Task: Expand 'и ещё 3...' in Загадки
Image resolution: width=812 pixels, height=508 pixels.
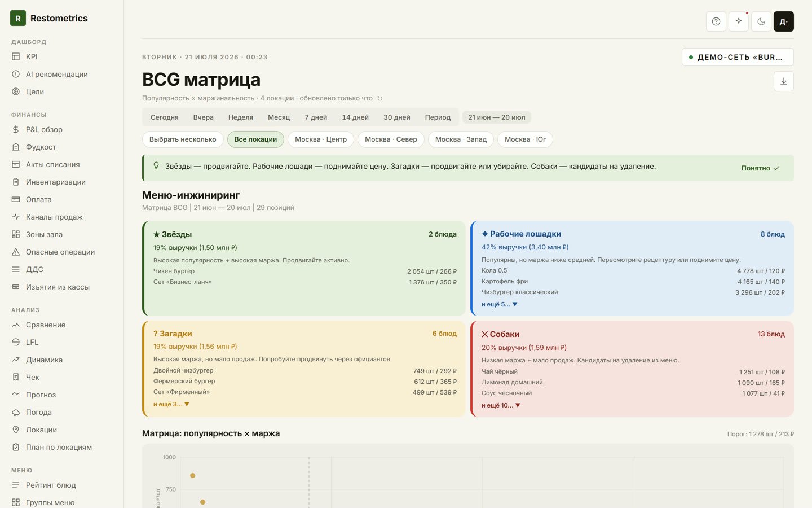Action: [171, 404]
